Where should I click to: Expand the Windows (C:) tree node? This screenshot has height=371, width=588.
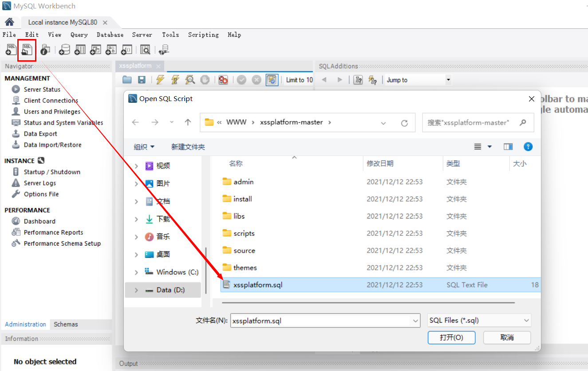pyautogui.click(x=136, y=272)
